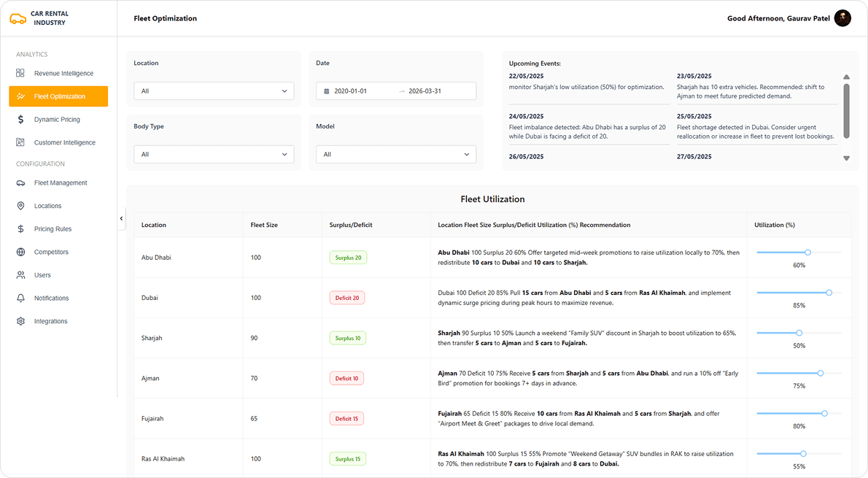868x478 pixels.
Task: Click the Locations pin icon
Action: point(20,206)
